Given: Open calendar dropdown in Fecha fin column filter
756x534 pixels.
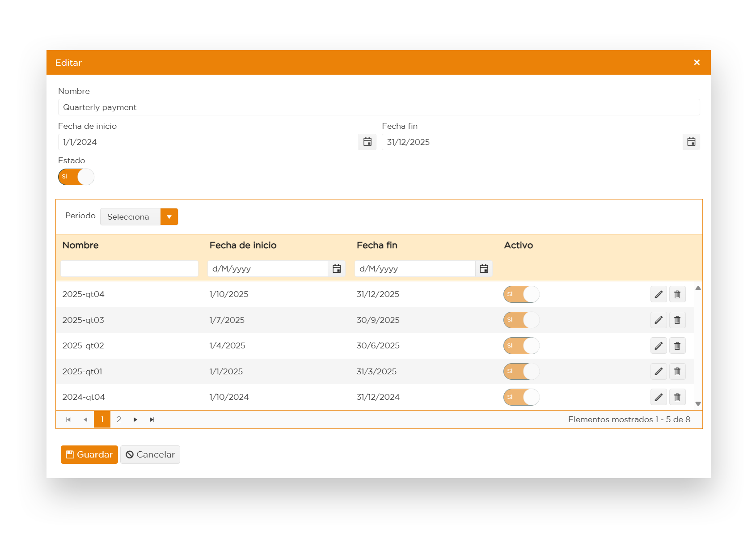Looking at the screenshot, I should click(x=484, y=269).
